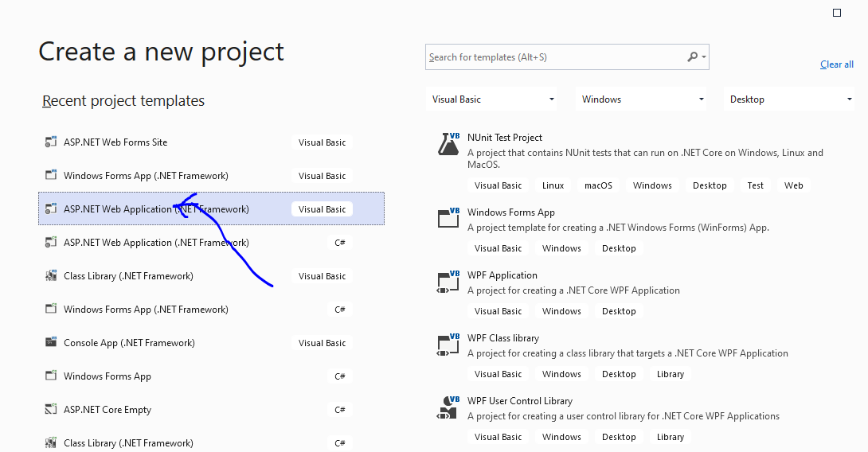Expand the search options dropdown arrow
The image size is (868, 452).
point(704,57)
